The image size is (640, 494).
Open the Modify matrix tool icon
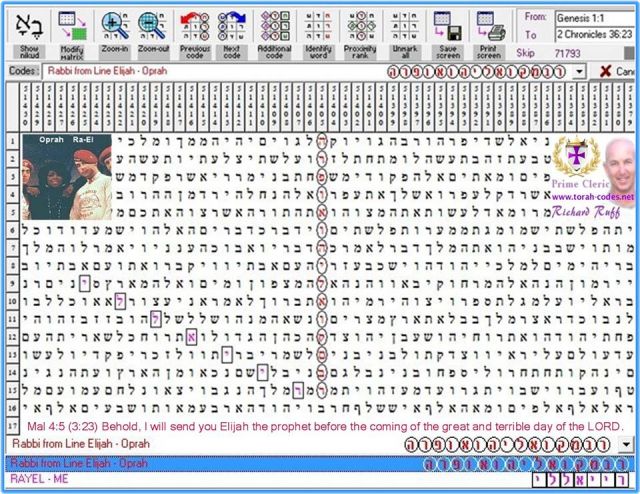tap(72, 26)
